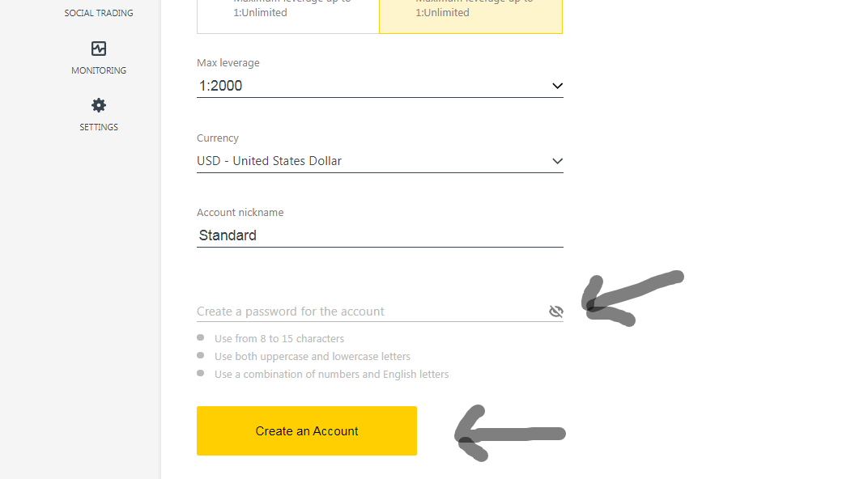Click the 8 to 15 characters hint
Viewport: 868px width, 479px height.
pyautogui.click(x=279, y=338)
